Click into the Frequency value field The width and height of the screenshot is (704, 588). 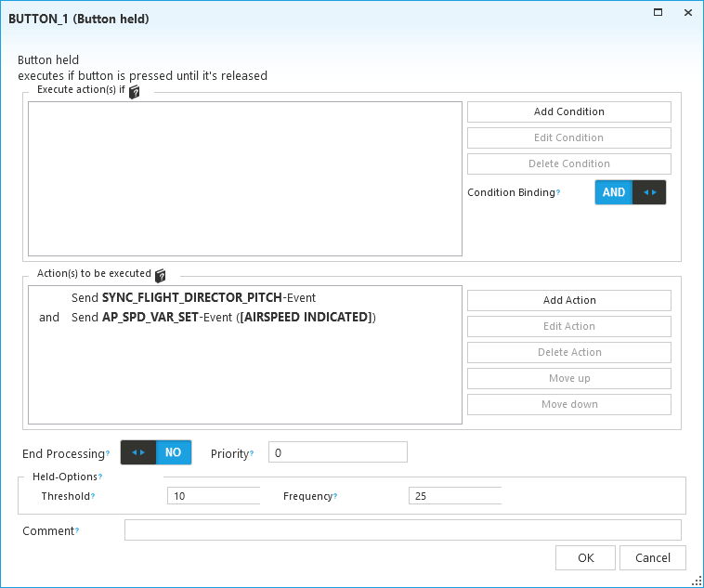[x=454, y=496]
